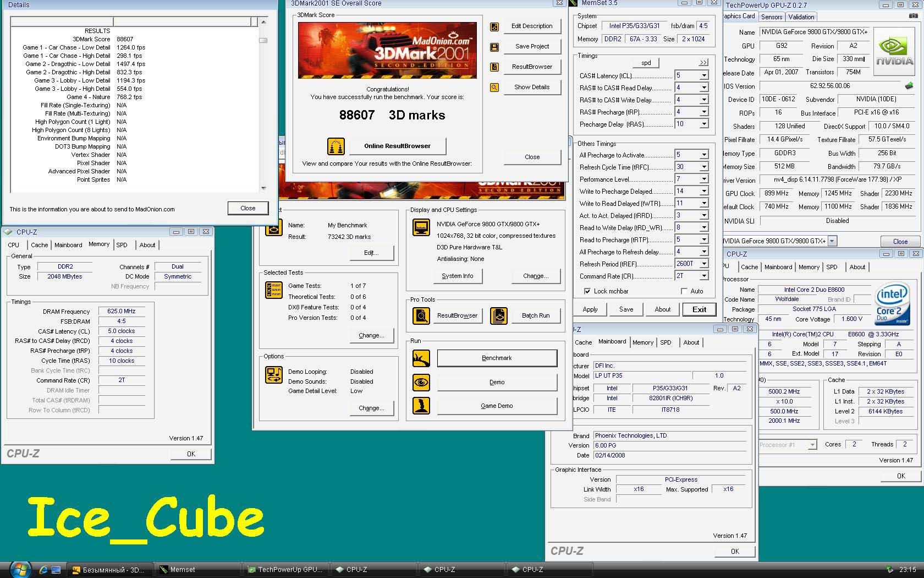924x578 pixels.
Task: Toggle the Auto checkbox in MemSet
Action: pyautogui.click(x=684, y=291)
